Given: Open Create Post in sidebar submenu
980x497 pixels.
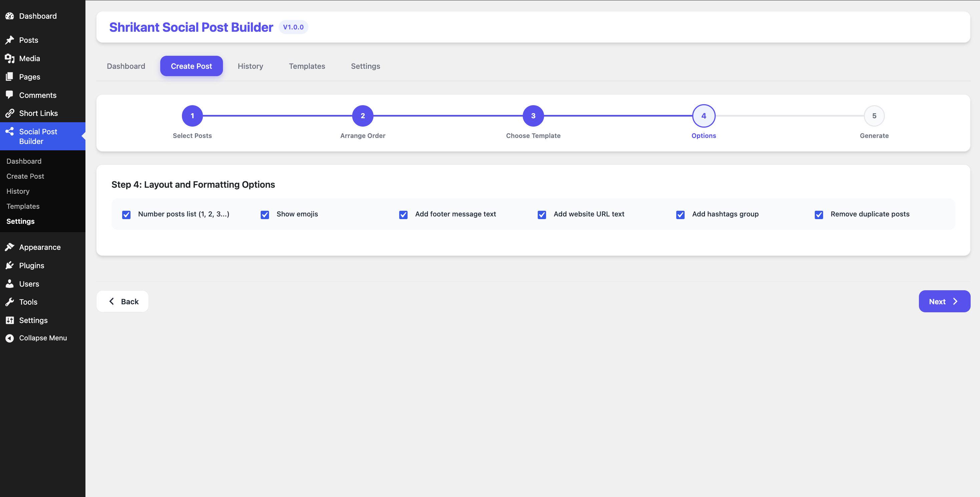Looking at the screenshot, I should [25, 176].
